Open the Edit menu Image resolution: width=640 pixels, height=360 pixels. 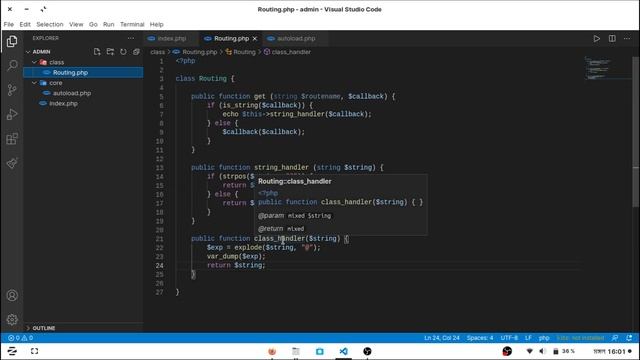pyautogui.click(x=25, y=24)
